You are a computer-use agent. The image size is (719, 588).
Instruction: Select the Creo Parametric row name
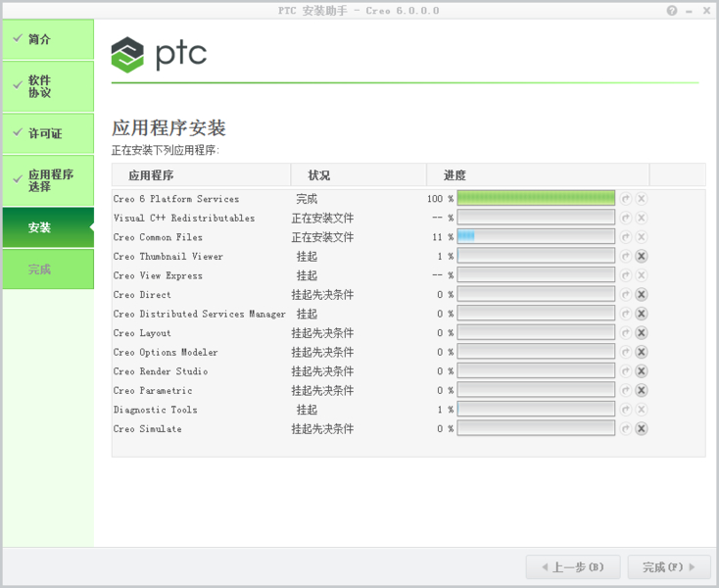point(153,391)
